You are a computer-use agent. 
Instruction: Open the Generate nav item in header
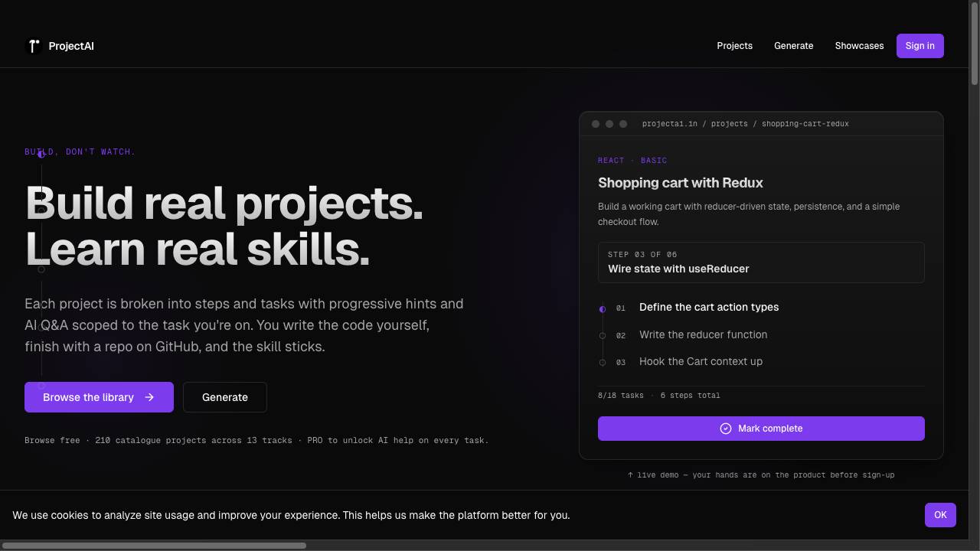793,46
